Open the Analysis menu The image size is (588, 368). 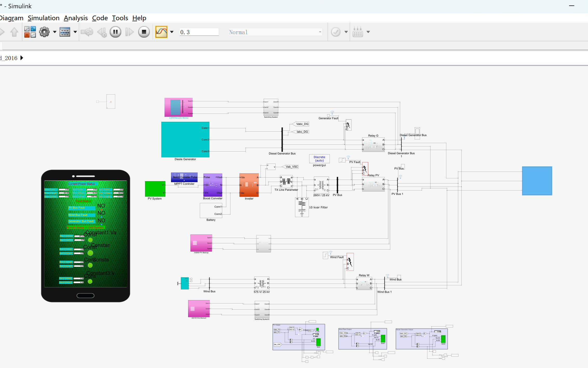point(76,18)
